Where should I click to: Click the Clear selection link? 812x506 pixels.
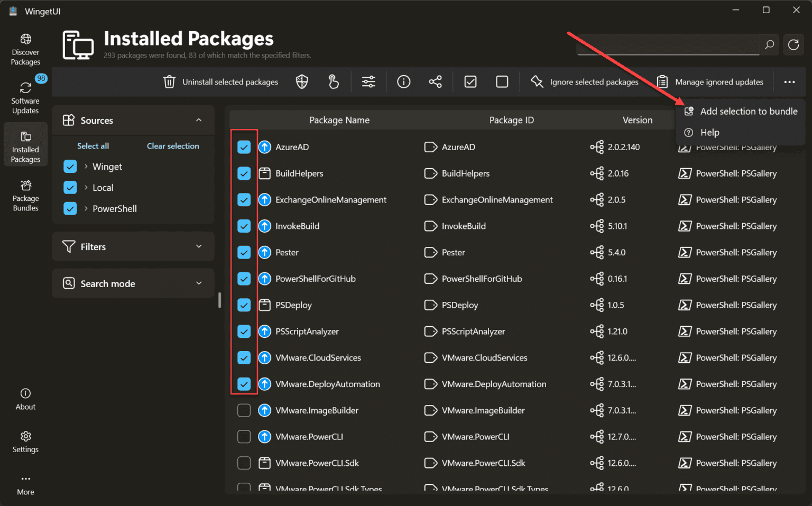pos(173,146)
